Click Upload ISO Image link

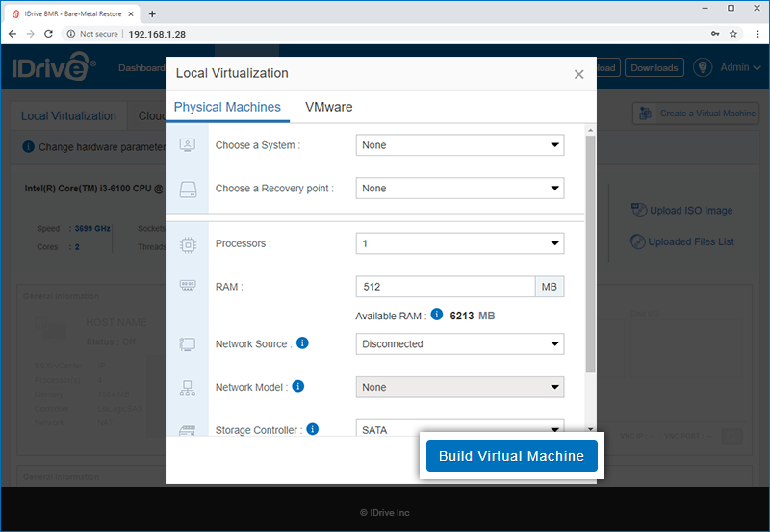pos(691,211)
